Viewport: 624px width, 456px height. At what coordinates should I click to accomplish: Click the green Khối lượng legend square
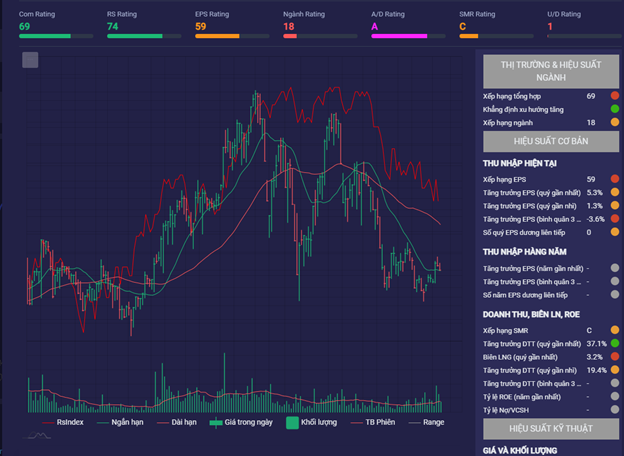(x=293, y=422)
